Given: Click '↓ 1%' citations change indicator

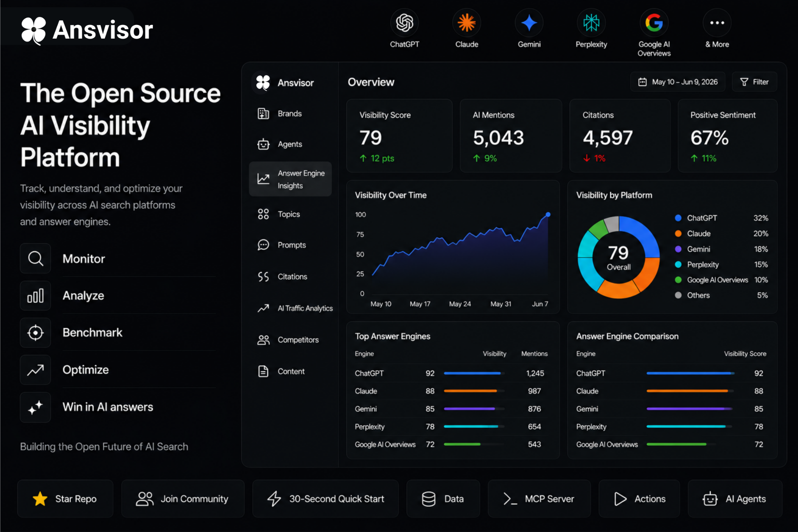Looking at the screenshot, I should pos(594,158).
